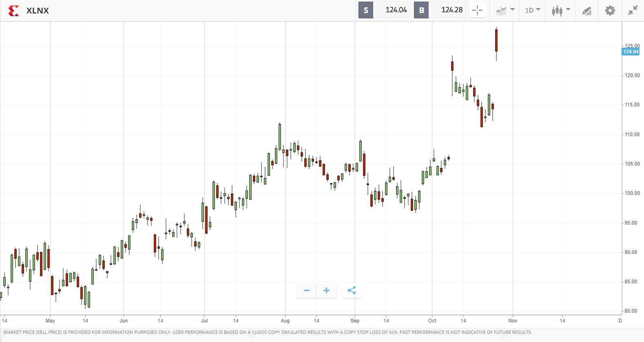
Task: Click the Oct marker on time axis
Action: [x=432, y=321]
